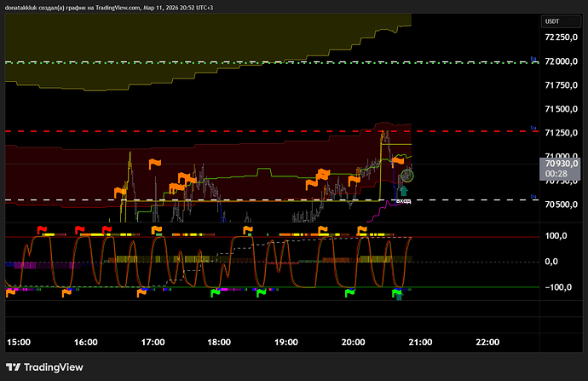
Task: Click the current price label 70930,0
Action: tap(562, 163)
